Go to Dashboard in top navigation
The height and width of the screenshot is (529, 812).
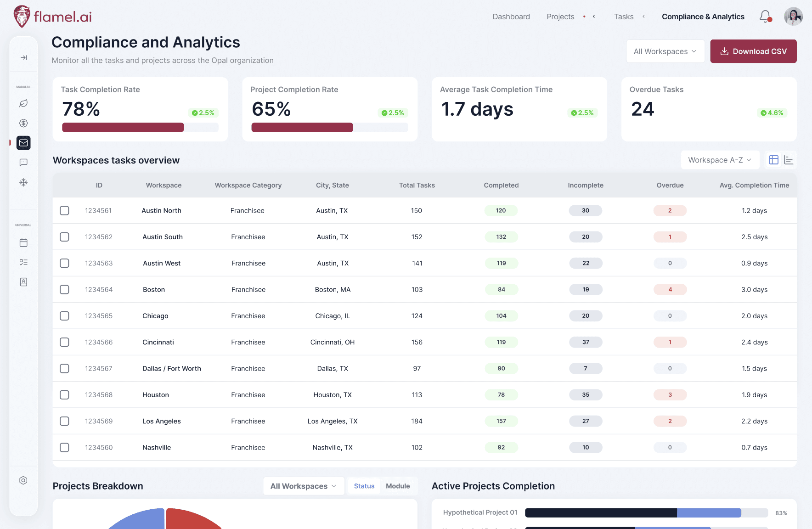pyautogui.click(x=511, y=17)
